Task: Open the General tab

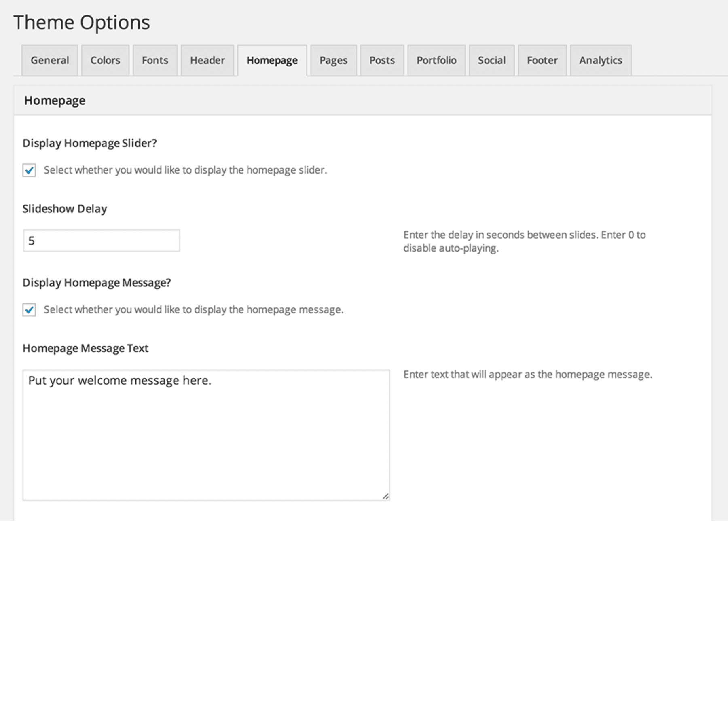Action: pos(50,60)
